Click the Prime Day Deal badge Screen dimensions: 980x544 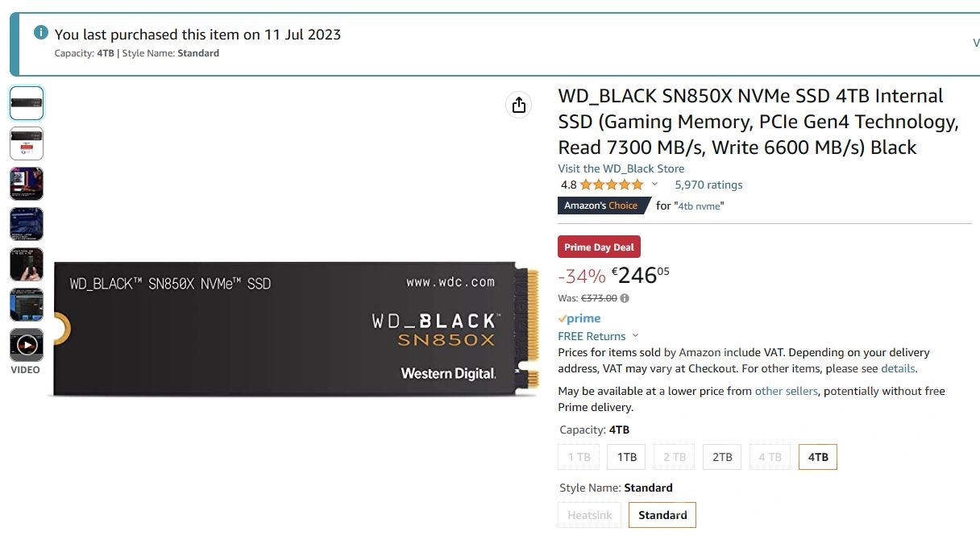(x=599, y=246)
